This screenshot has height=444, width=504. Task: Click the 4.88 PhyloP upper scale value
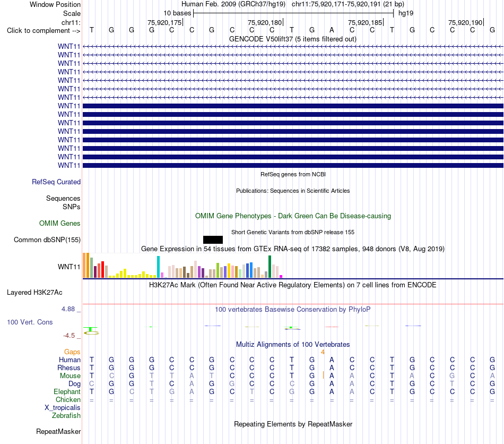pos(68,309)
